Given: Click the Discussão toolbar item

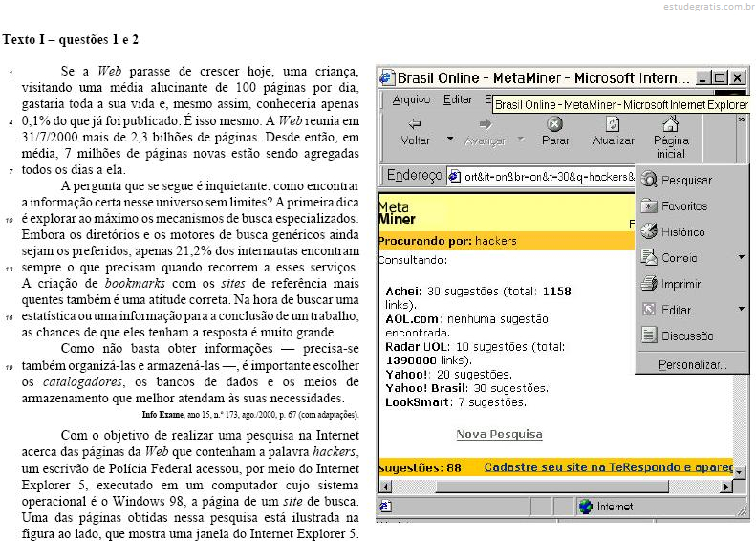Looking at the screenshot, I should [686, 336].
